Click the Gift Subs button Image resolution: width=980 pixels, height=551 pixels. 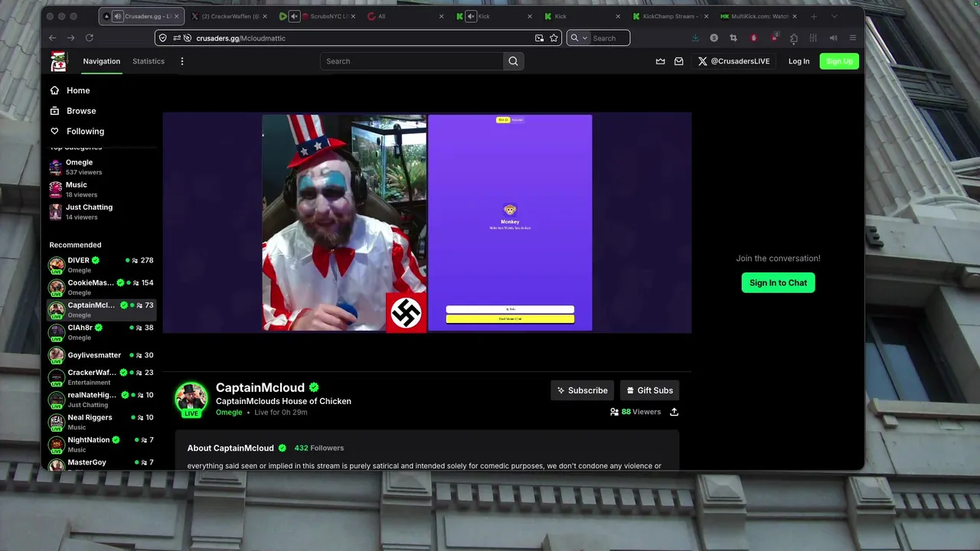pyautogui.click(x=649, y=390)
